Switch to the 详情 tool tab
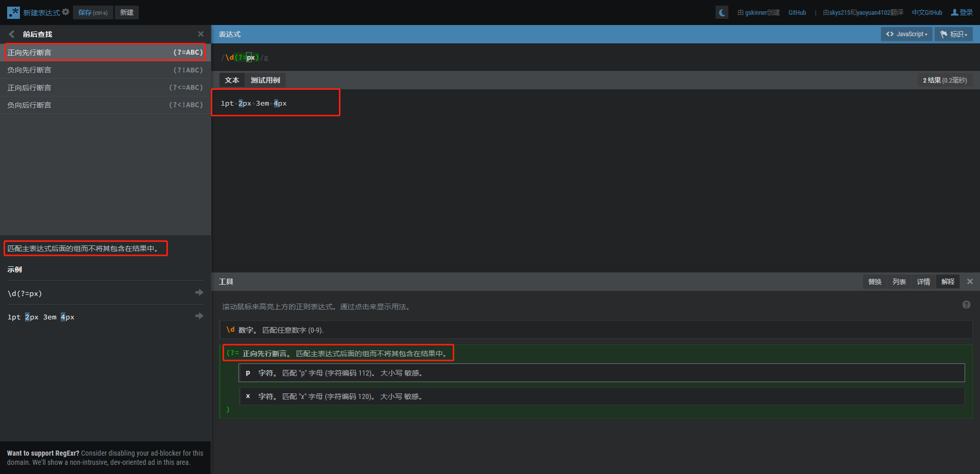 click(923, 282)
